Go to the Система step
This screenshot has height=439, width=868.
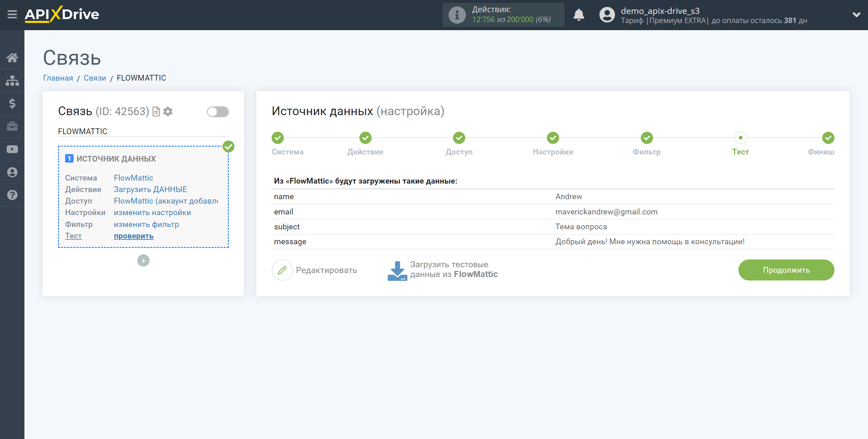point(278,138)
